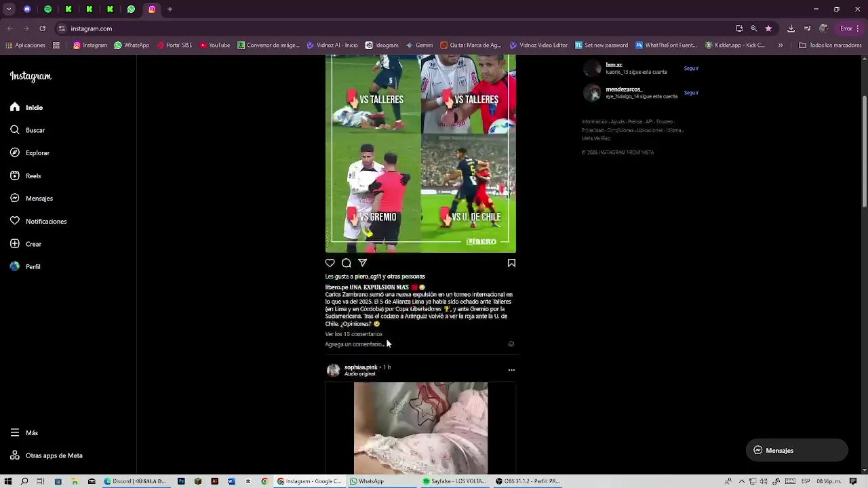
Task: Expand the Más menu in sidebar
Action: click(x=24, y=432)
